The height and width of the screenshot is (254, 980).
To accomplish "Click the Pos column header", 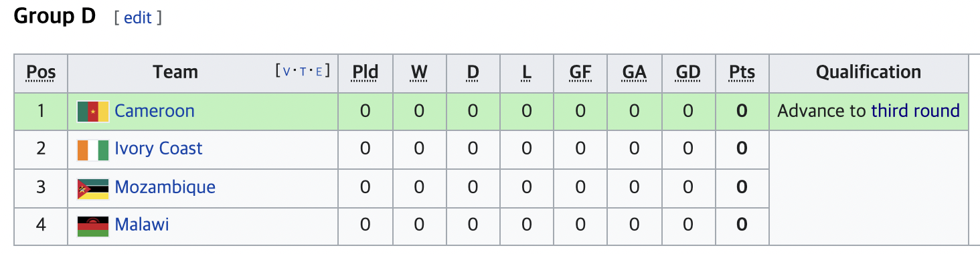I will tap(41, 72).
